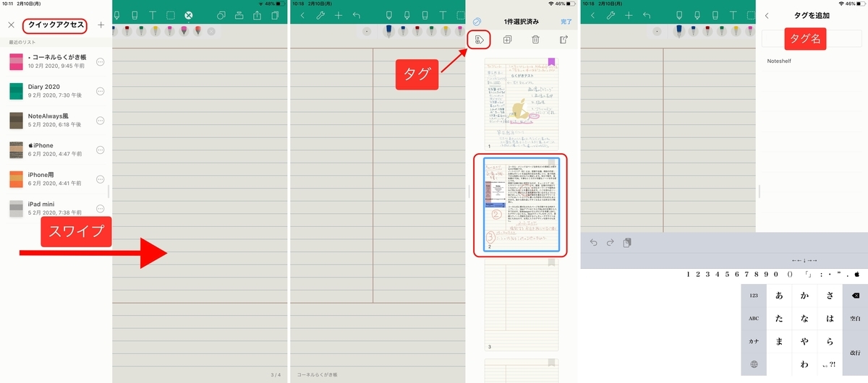Select the Text tool in the middle screenshot
The image size is (868, 383).
(x=442, y=14)
